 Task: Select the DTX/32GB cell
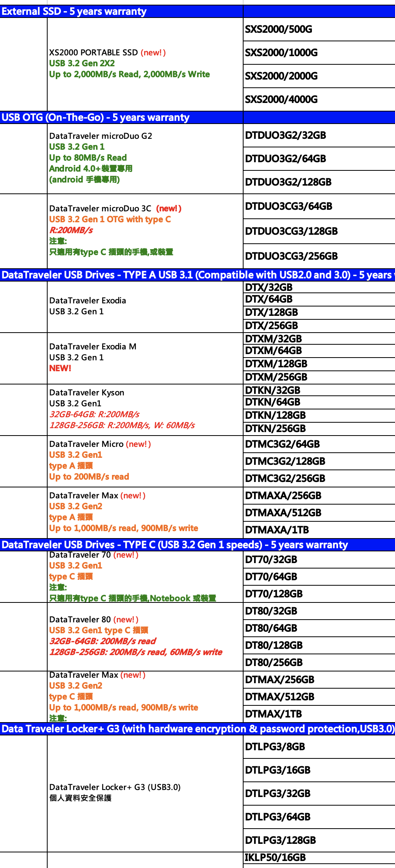(x=319, y=287)
